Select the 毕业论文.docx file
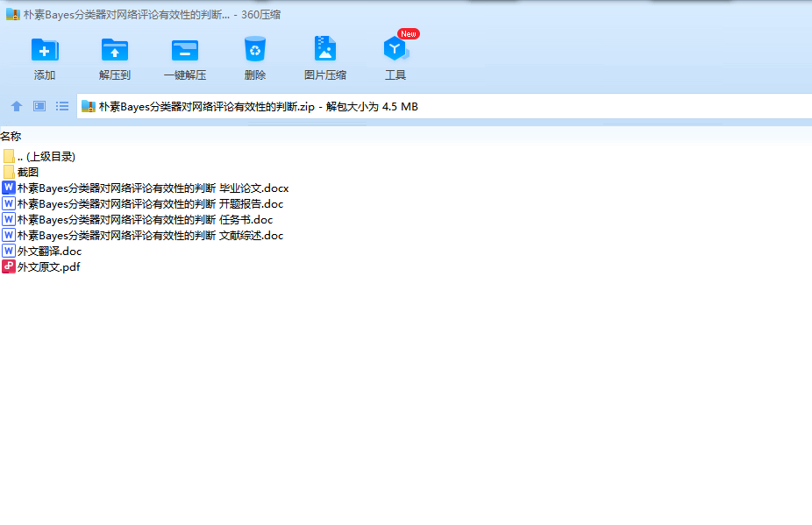 [x=153, y=188]
